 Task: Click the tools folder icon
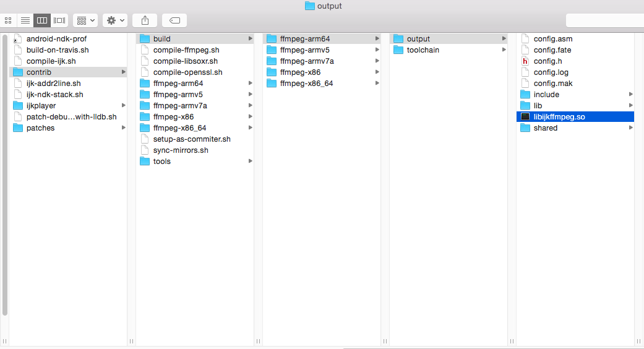[x=145, y=161]
